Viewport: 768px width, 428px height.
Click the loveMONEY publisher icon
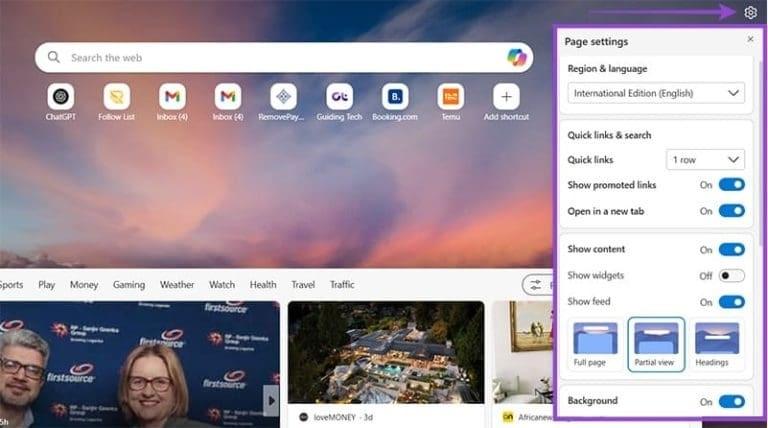[x=304, y=417]
